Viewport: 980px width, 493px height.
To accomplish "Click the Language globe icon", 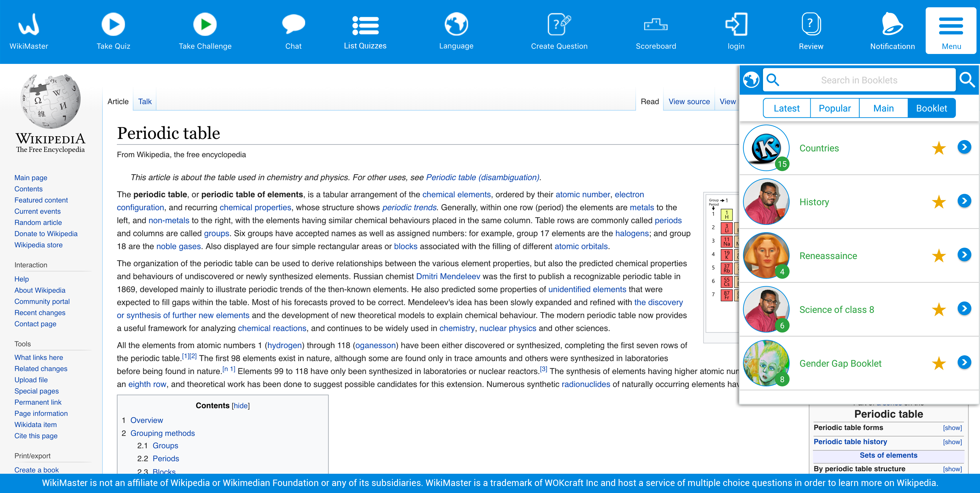I will point(456,24).
